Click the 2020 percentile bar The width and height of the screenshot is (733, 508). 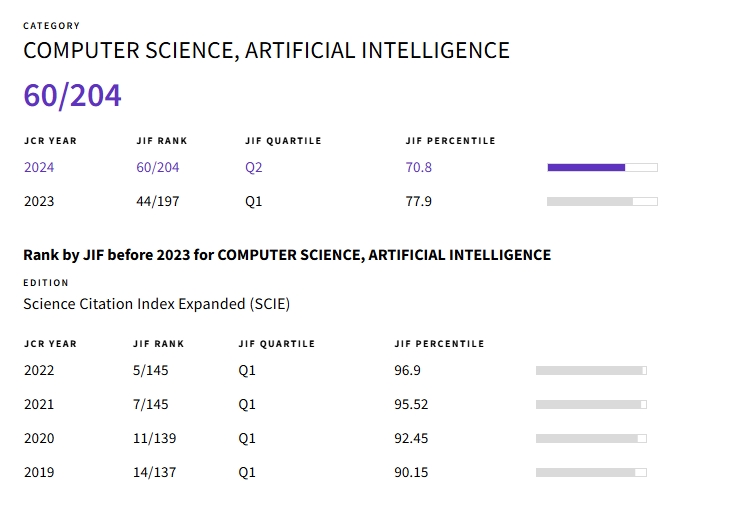591,438
